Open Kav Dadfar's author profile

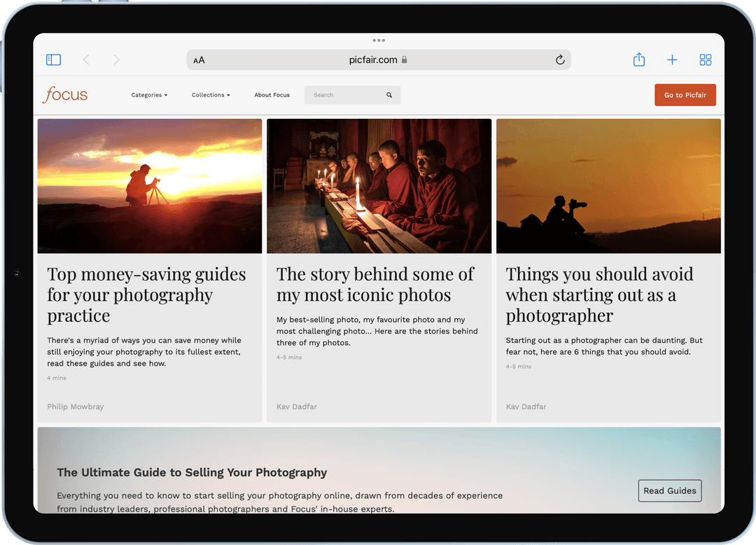[296, 406]
